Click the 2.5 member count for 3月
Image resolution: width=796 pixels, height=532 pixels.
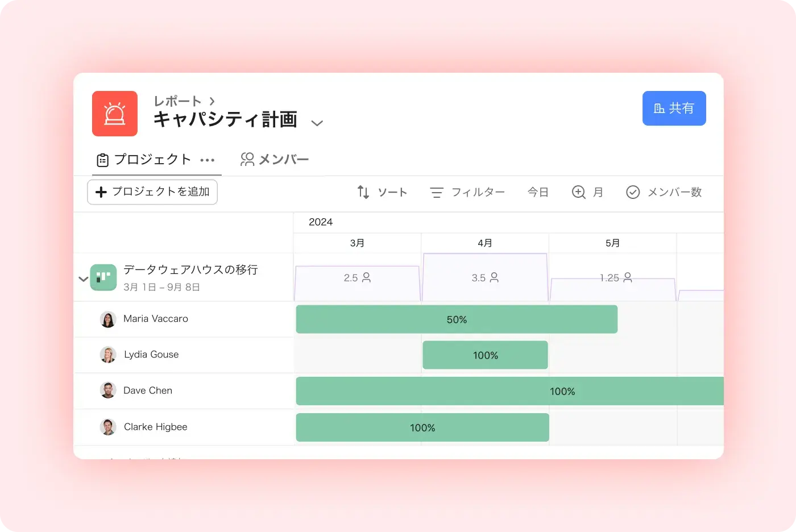coord(357,278)
